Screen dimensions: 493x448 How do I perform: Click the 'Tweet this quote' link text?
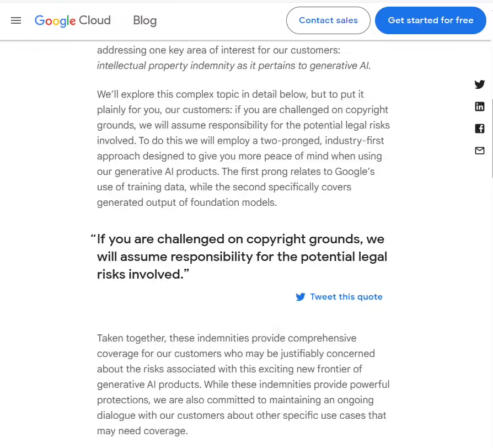pyautogui.click(x=346, y=297)
